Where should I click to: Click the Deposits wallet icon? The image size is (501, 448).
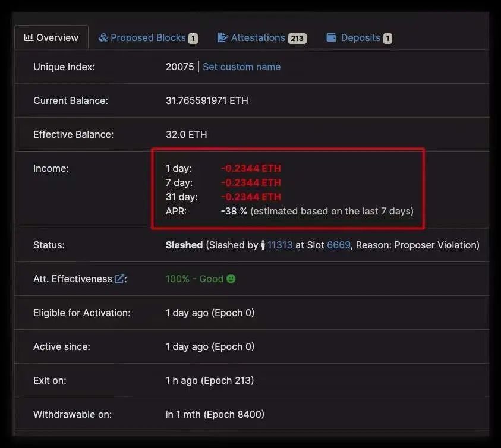coord(332,37)
